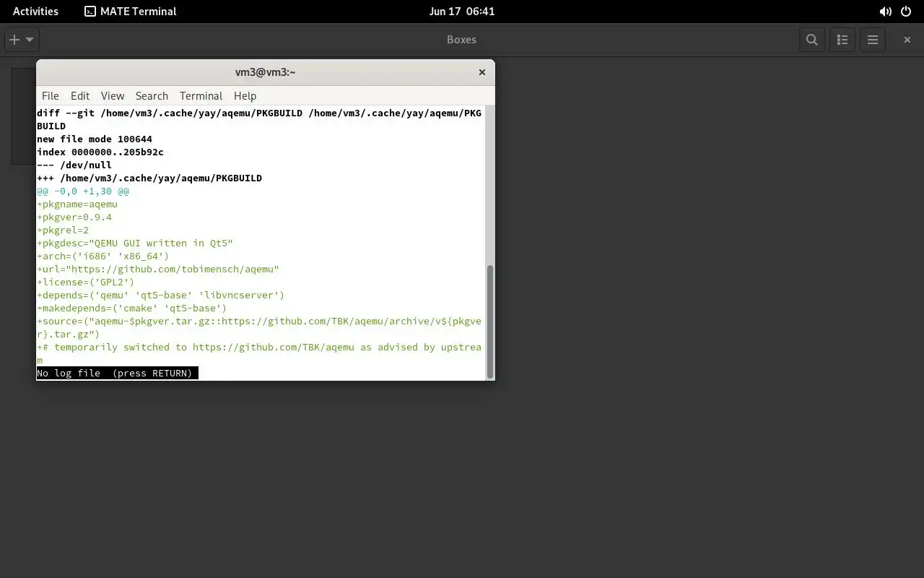
Task: Open the terminal View menu
Action: [113, 95]
